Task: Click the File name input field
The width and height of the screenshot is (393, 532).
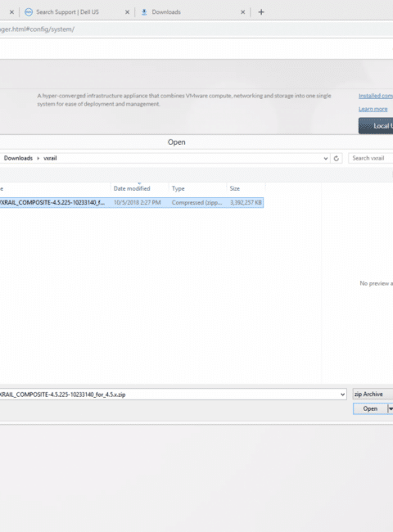Action: [x=169, y=394]
